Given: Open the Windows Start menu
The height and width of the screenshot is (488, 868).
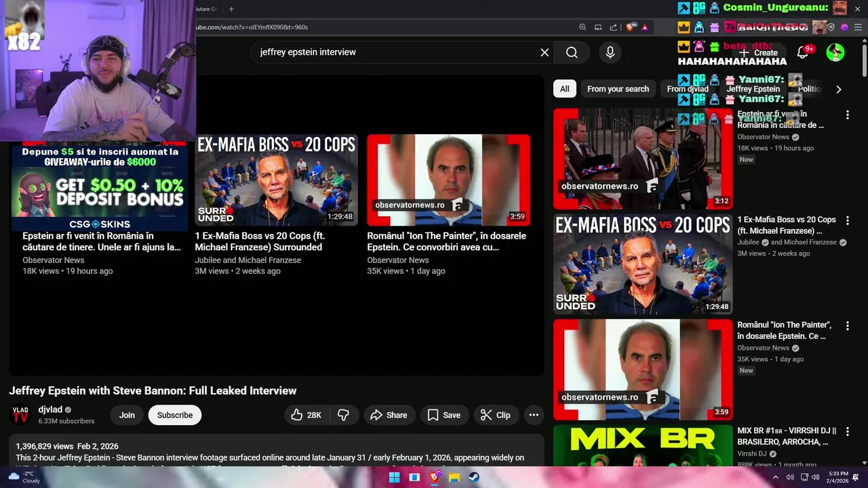Looking at the screenshot, I should [394, 477].
